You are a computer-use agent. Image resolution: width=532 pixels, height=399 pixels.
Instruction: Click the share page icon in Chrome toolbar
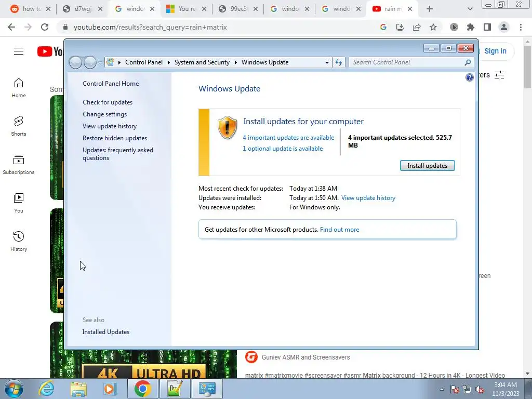point(417,27)
